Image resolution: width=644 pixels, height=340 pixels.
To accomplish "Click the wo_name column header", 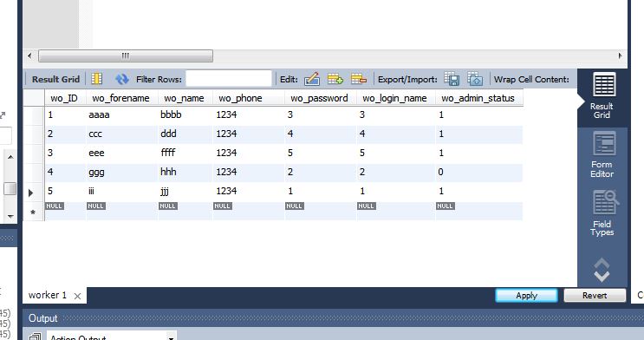I will (185, 98).
